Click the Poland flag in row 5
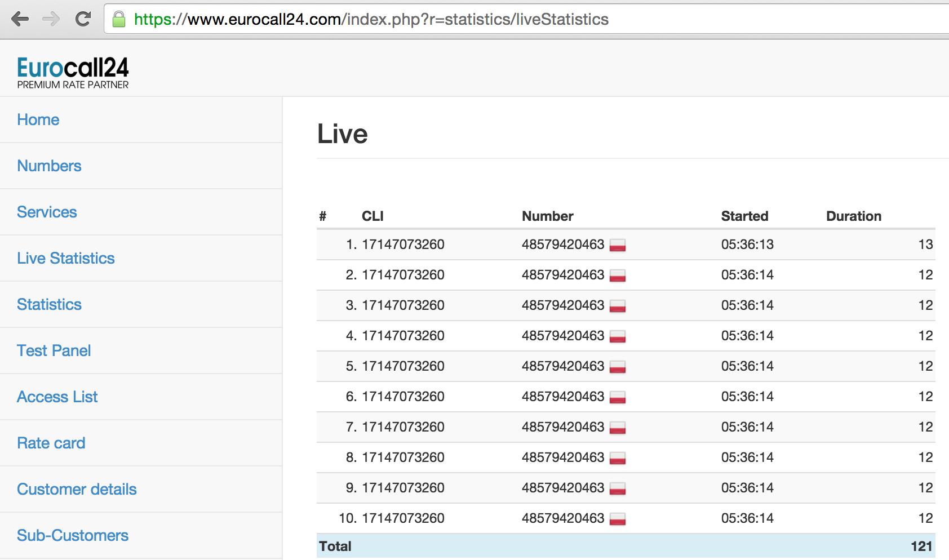Viewport: 949px width, 560px height. point(618,367)
